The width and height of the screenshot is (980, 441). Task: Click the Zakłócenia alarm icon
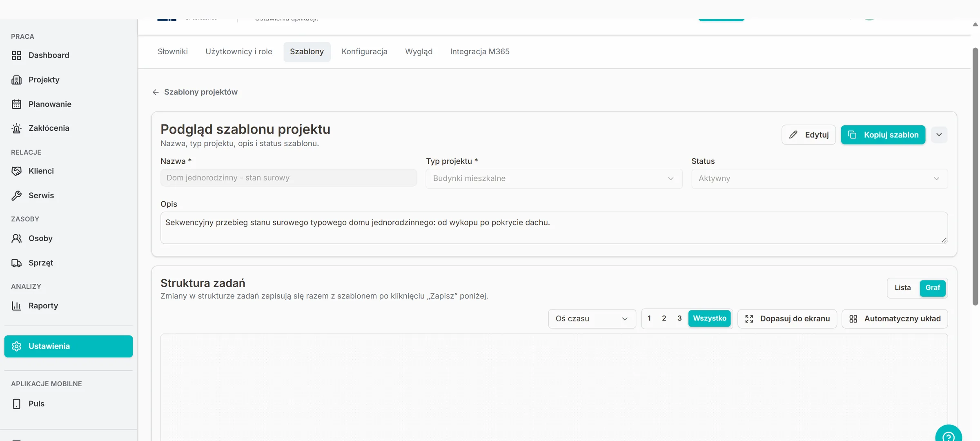16,129
